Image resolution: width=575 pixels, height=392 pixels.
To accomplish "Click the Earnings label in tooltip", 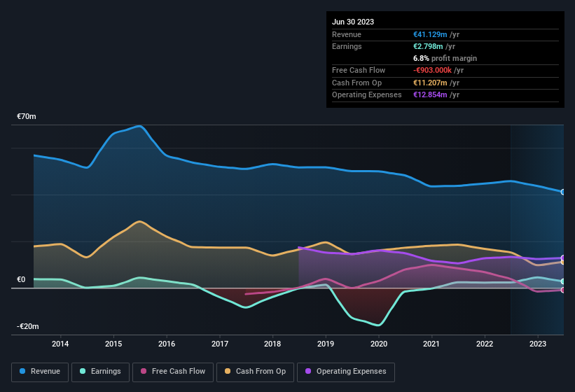I will click(347, 46).
